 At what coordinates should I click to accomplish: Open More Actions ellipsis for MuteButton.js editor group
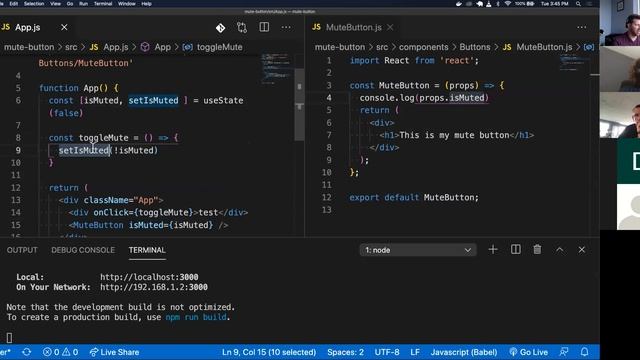[x=582, y=27]
